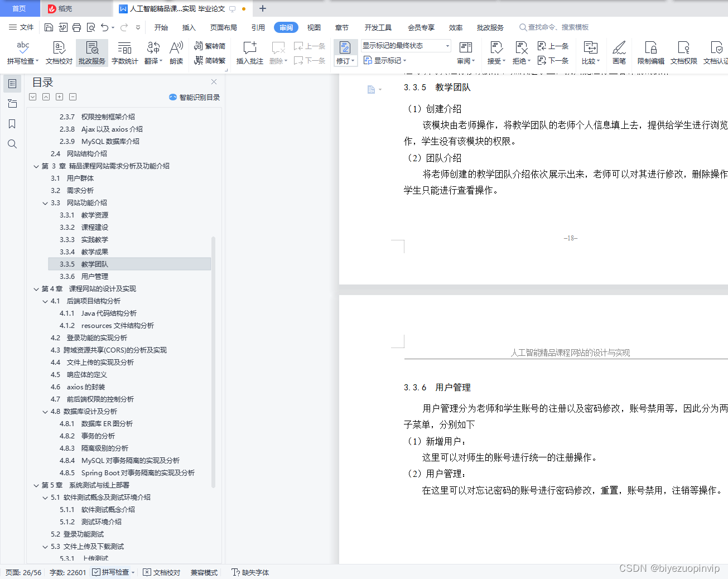728x579 pixels.
Task: Open the spell check tool
Action: 23,53
